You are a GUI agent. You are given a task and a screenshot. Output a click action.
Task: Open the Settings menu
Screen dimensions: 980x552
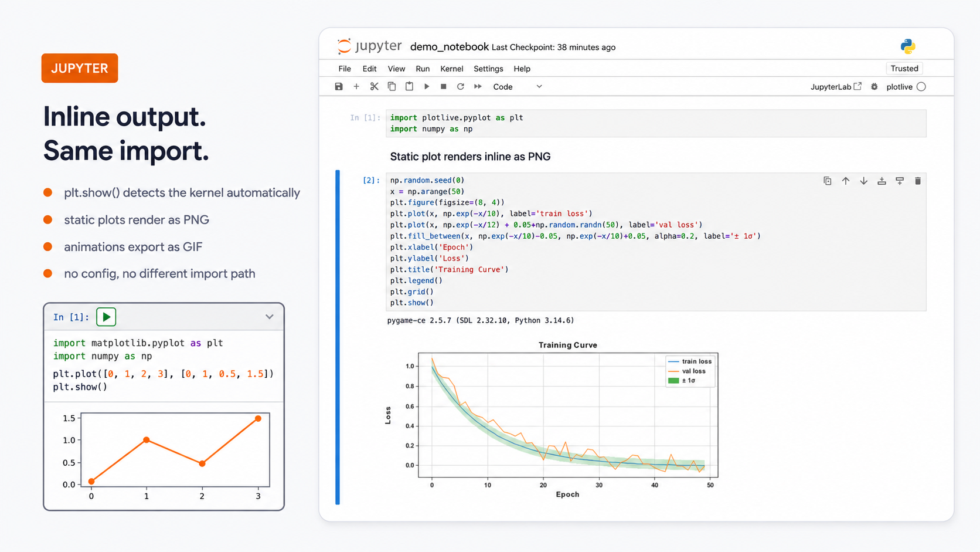coord(488,69)
